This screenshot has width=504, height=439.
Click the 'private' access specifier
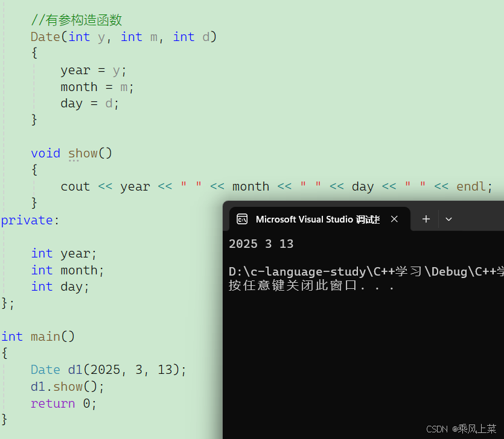27,220
